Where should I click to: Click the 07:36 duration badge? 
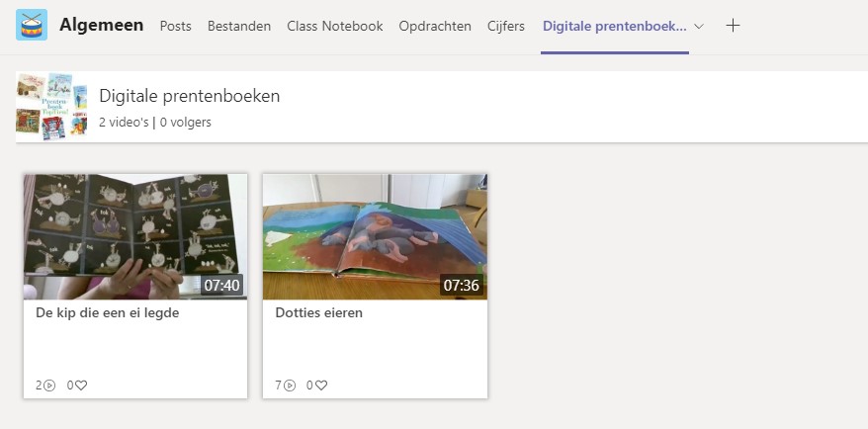point(461,286)
